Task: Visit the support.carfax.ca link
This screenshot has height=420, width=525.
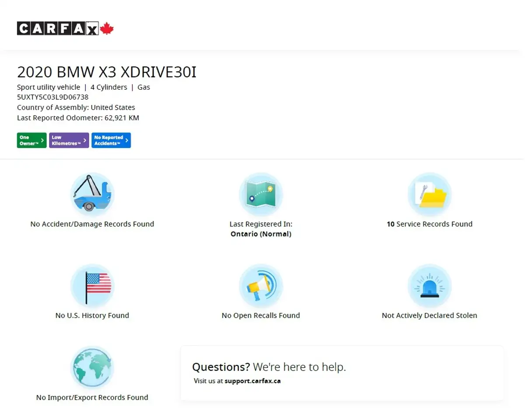Action: click(253, 381)
